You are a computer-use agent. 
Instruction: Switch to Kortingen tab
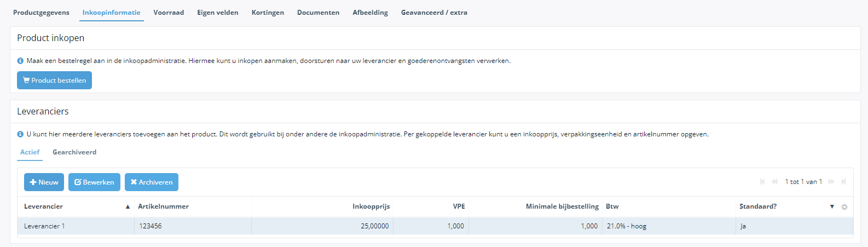point(268,12)
